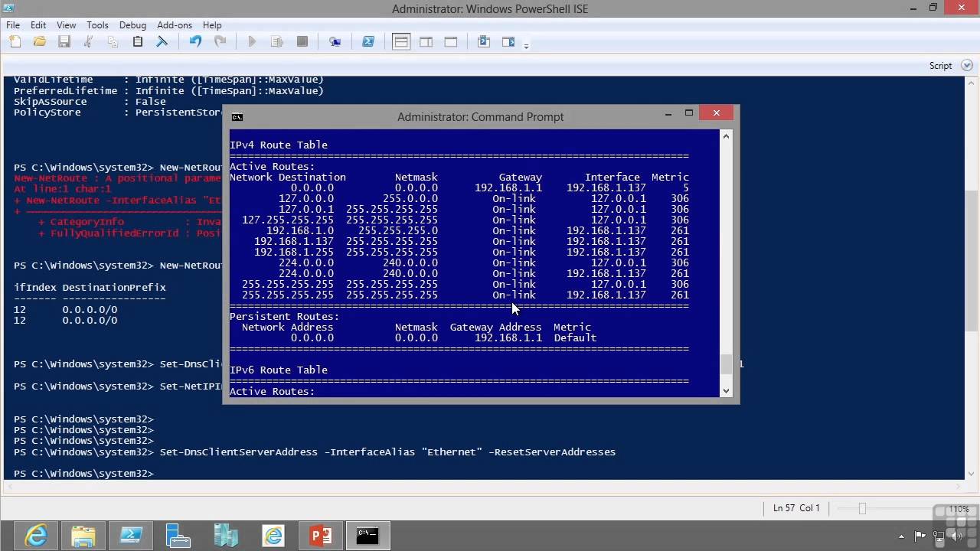Click 'Ln 57 Col 1' status text
980x551 pixels.
tap(796, 508)
